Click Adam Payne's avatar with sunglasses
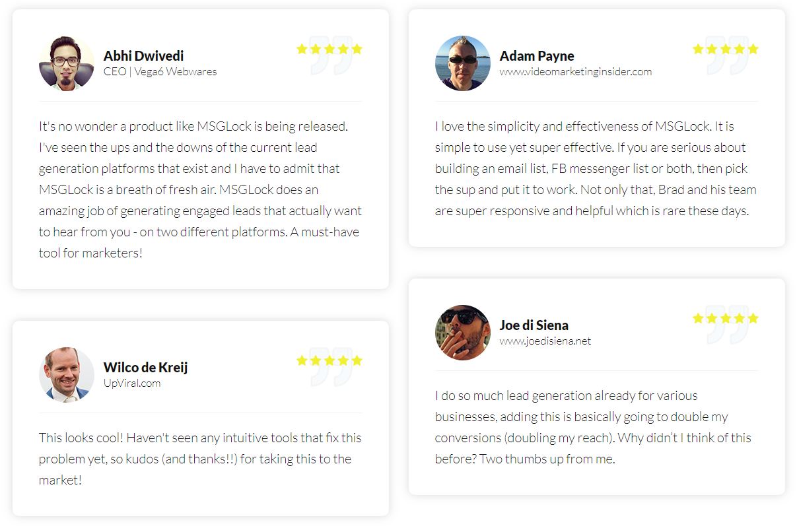This screenshot has height=532, width=797. tap(463, 63)
